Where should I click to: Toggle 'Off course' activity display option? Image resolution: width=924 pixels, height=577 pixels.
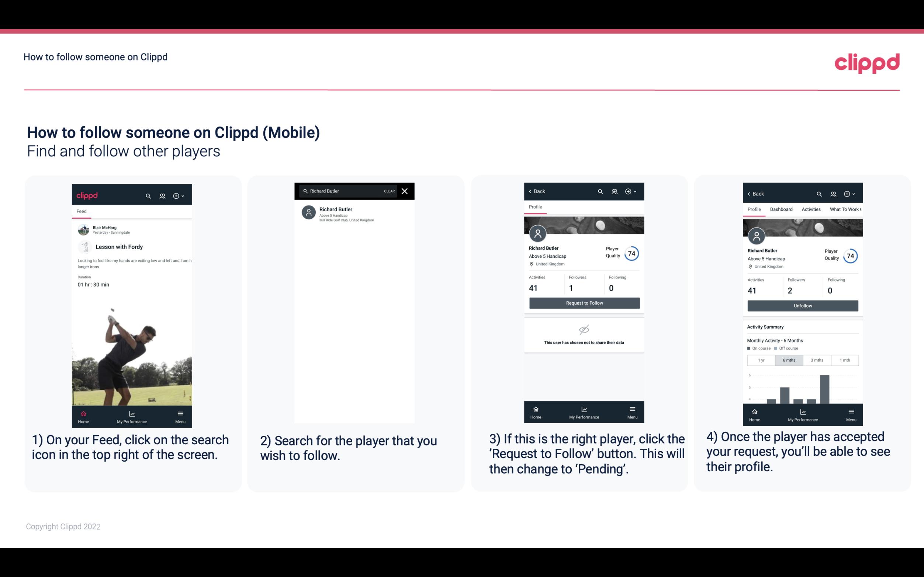click(x=786, y=348)
